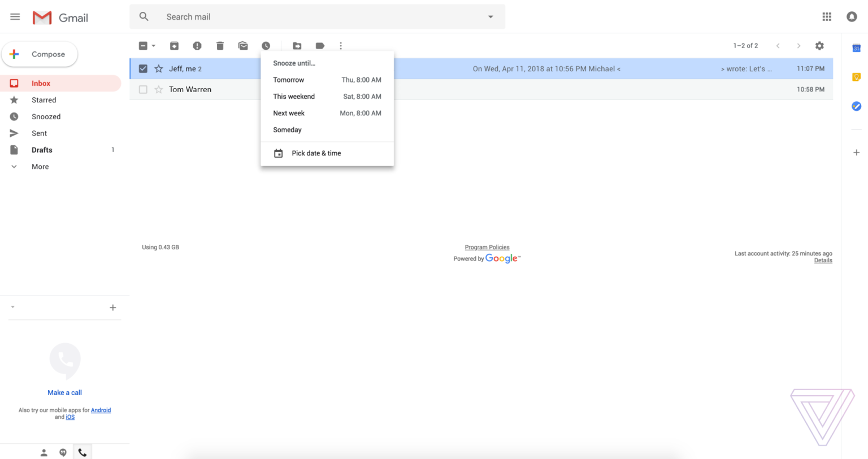Click the Compose button
Image resolution: width=868 pixels, height=459 pixels.
coord(40,54)
